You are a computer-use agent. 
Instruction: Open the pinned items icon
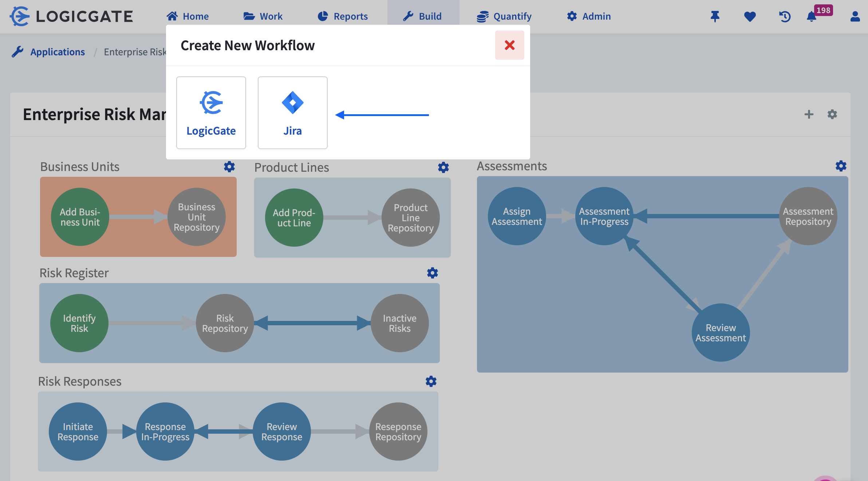(x=715, y=16)
